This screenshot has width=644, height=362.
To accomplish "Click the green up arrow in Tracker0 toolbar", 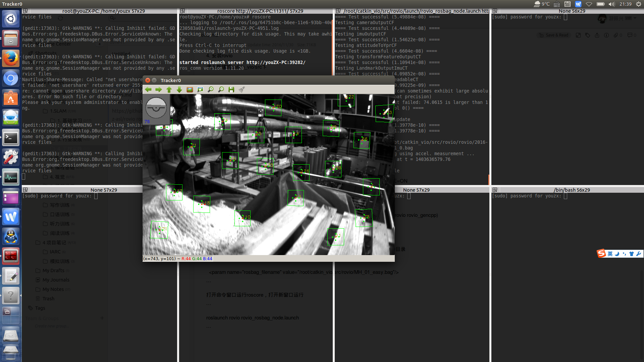I will [x=169, y=89].
